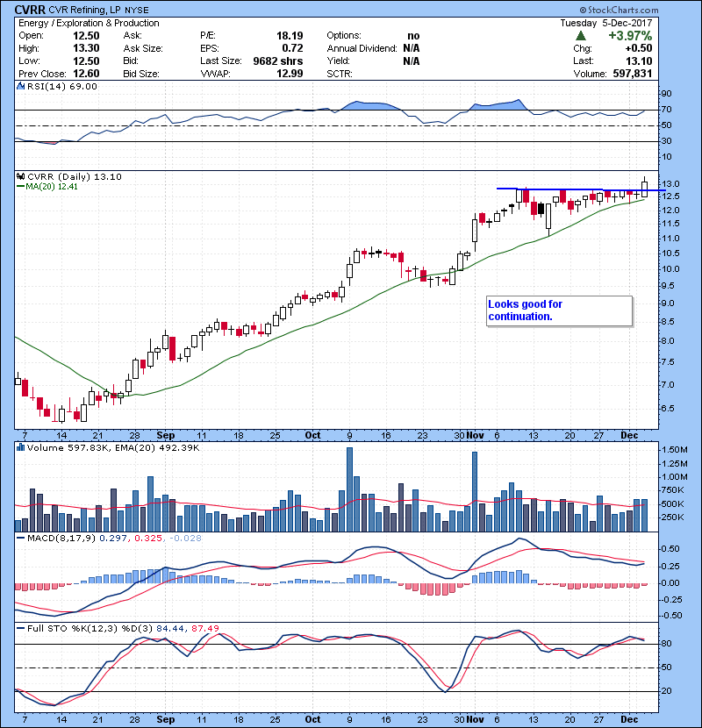The image size is (702, 728).
Task: Click the 'Bid Size:' label
Action: [x=141, y=74]
